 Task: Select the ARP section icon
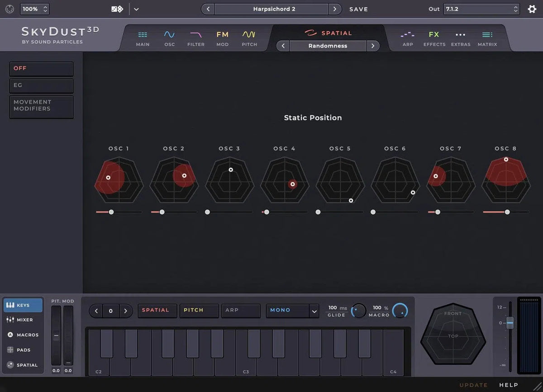coord(408,38)
